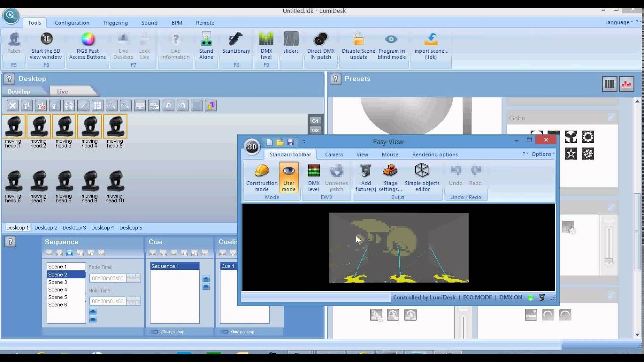Viewport: 644px width, 362px height.
Task: Start the 3D view window
Action: 46,46
